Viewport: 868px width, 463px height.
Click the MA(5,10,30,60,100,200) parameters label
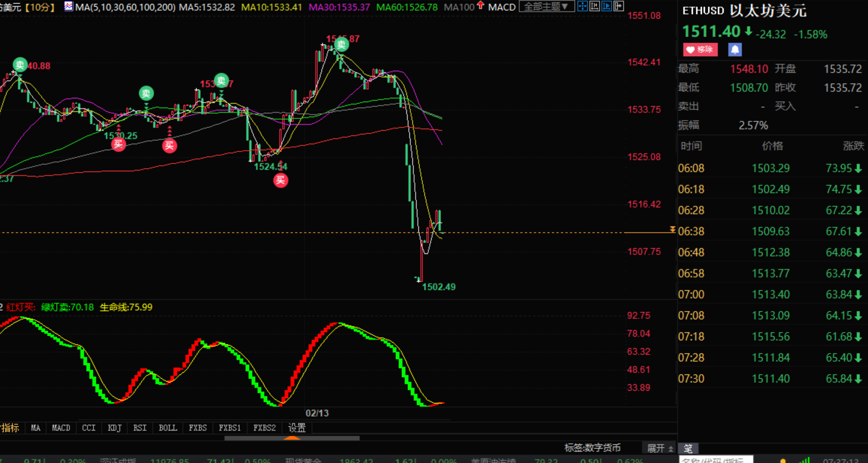point(125,7)
